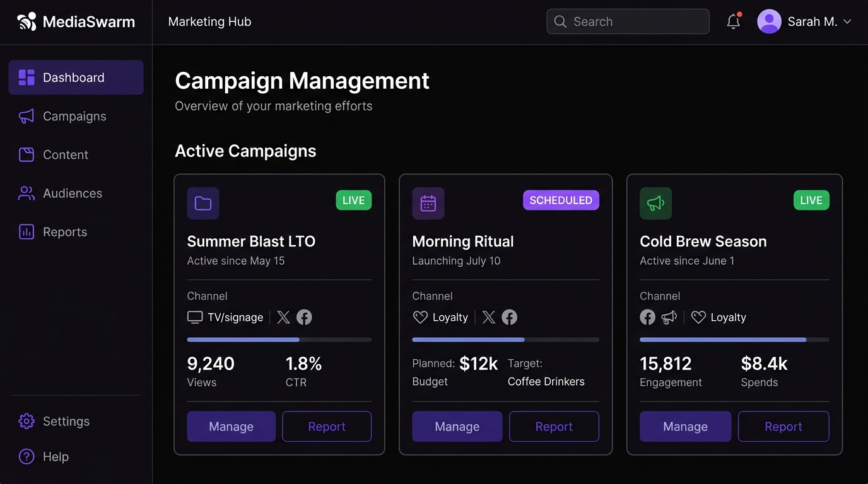Click the MediaSwarm bee logo

[27, 22]
